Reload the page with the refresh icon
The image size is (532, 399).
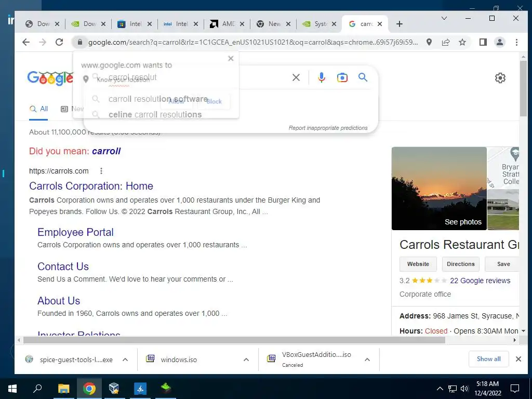point(59,42)
